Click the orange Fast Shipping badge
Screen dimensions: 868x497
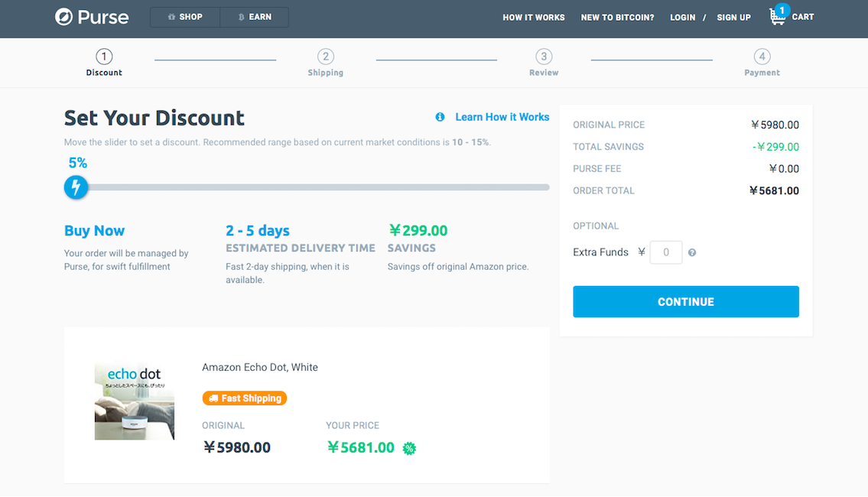(x=245, y=398)
